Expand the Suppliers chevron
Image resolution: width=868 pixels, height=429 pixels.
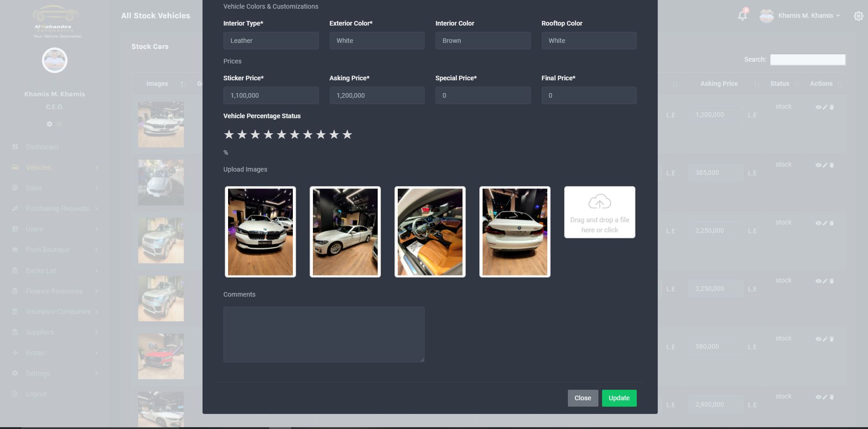[x=96, y=332]
